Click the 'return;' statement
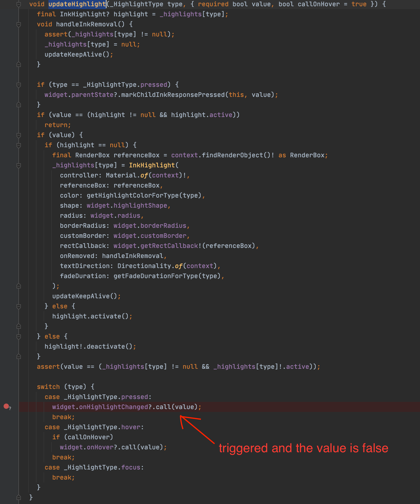The height and width of the screenshot is (504, 420). pyautogui.click(x=58, y=125)
